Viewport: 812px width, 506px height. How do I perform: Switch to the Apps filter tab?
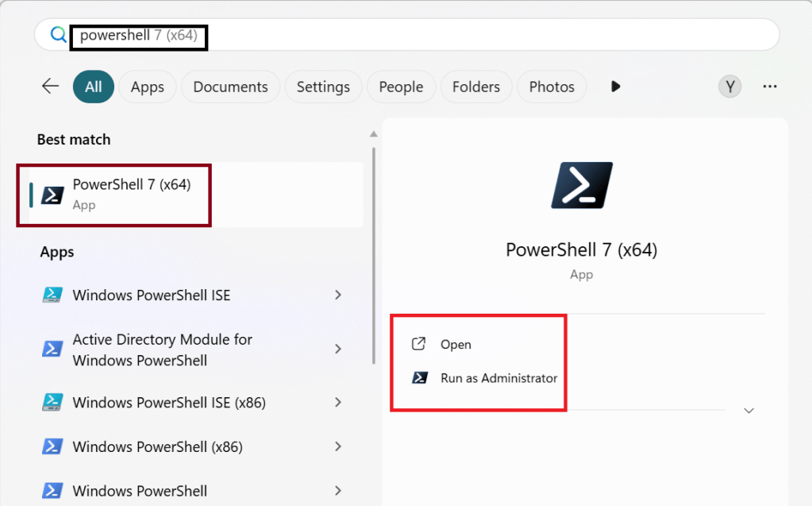coord(147,87)
